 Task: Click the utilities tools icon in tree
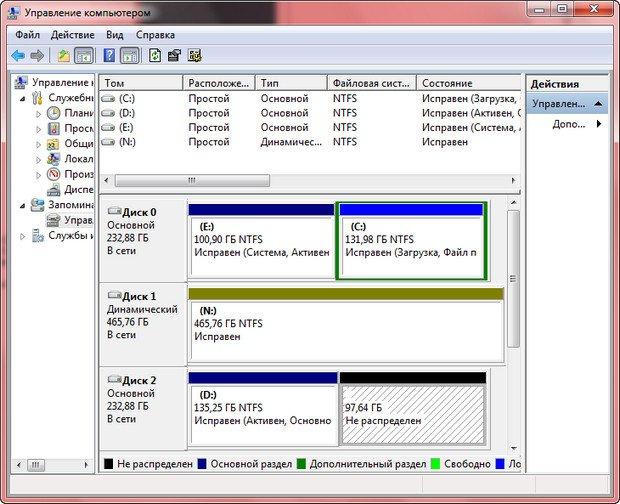pyautogui.click(x=38, y=98)
